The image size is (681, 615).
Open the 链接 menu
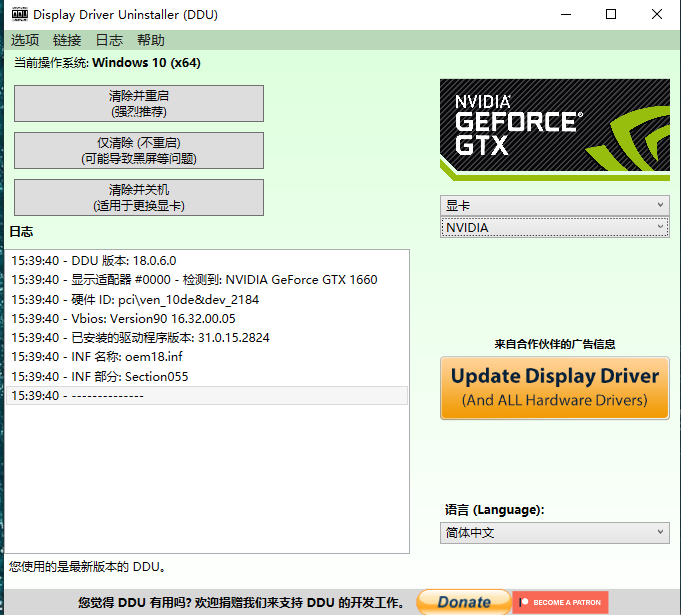point(67,40)
